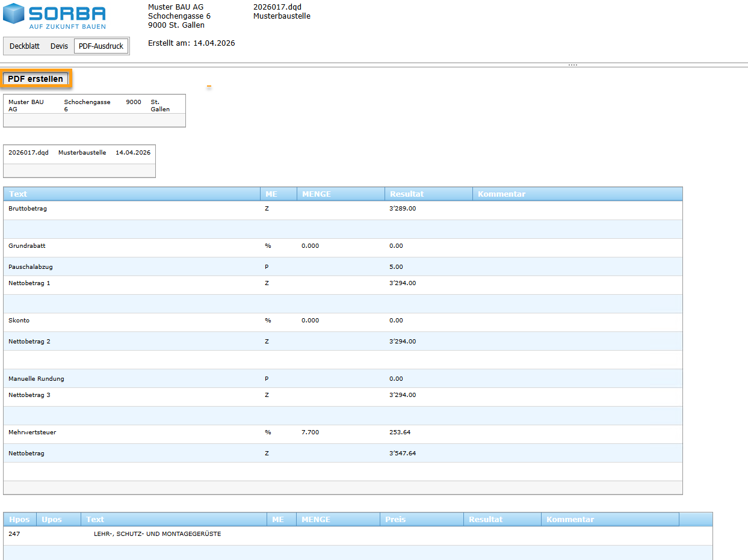This screenshot has height=560, width=748.
Task: Click the horizontal splitter handle dots
Action: pos(572,64)
